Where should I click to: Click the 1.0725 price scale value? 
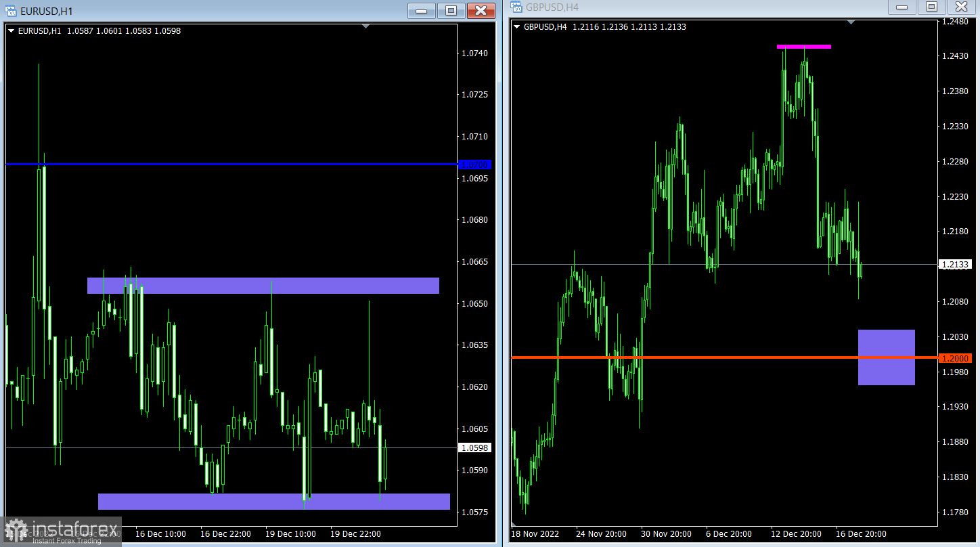pyautogui.click(x=474, y=94)
